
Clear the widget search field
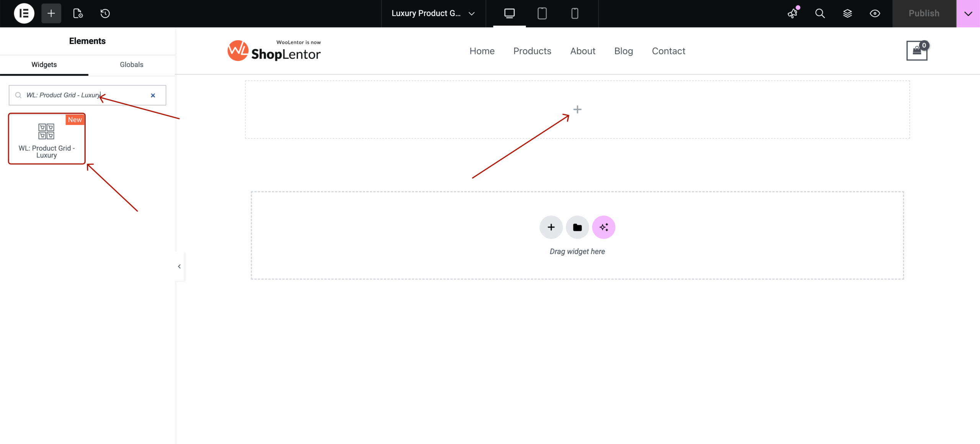coord(153,95)
